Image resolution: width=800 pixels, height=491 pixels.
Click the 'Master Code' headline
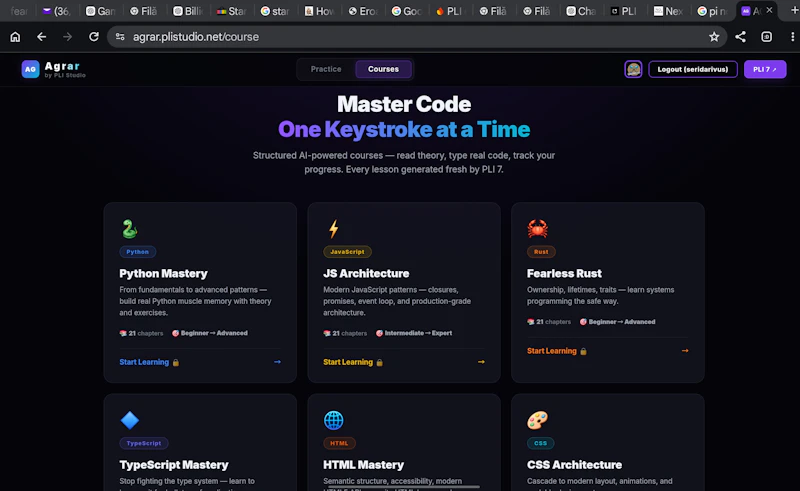pos(404,104)
